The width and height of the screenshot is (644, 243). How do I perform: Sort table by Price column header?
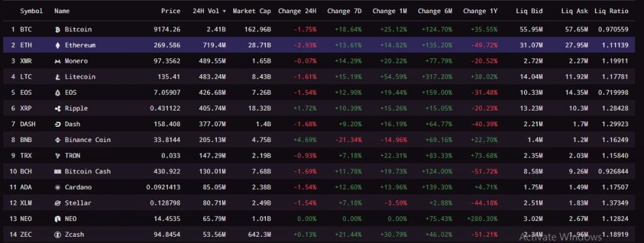[x=171, y=11]
